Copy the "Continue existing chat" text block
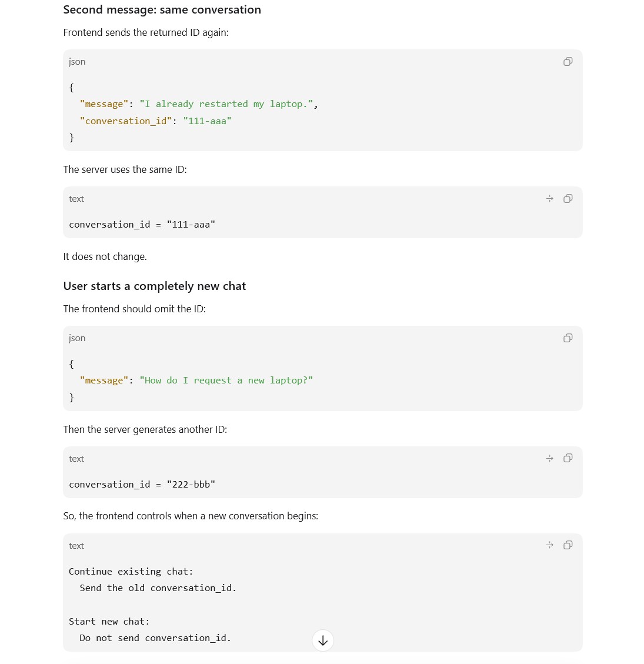Screen dimensions: 644x664 [x=568, y=545]
